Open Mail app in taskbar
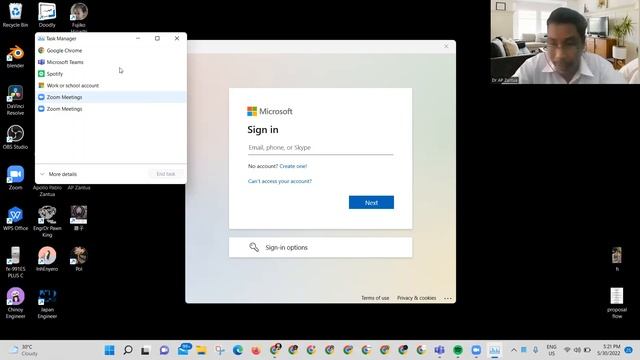 pos(183,350)
